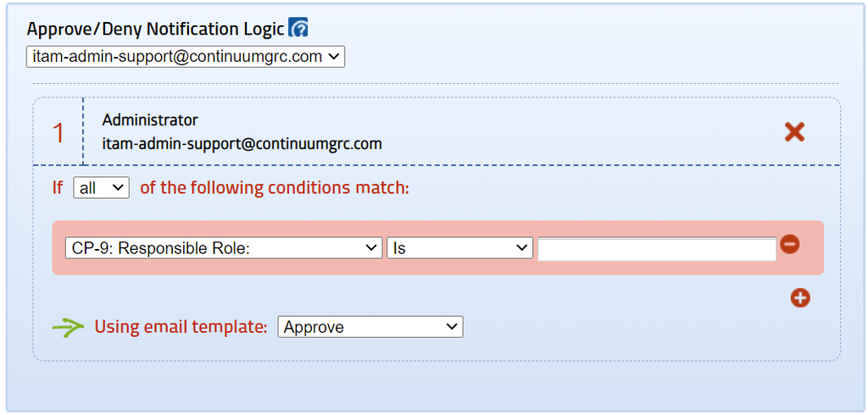Open the recipient email address dropdown
Viewport: 868px width, 415px height.
point(186,57)
